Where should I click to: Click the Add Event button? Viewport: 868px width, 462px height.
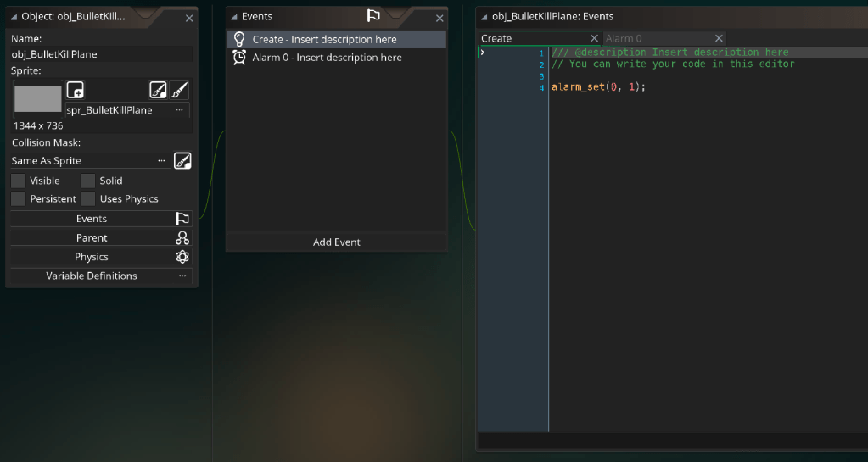click(x=336, y=242)
